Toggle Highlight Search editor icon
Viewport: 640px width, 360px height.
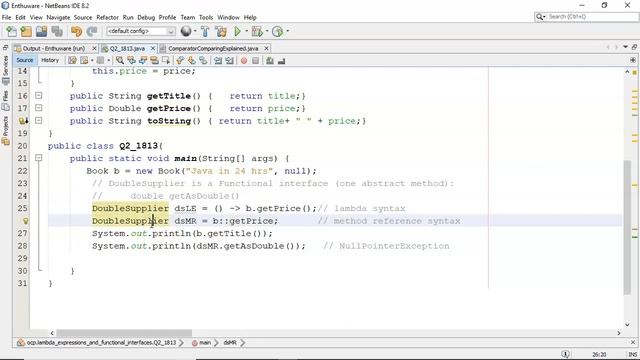pyautogui.click(x=154, y=60)
